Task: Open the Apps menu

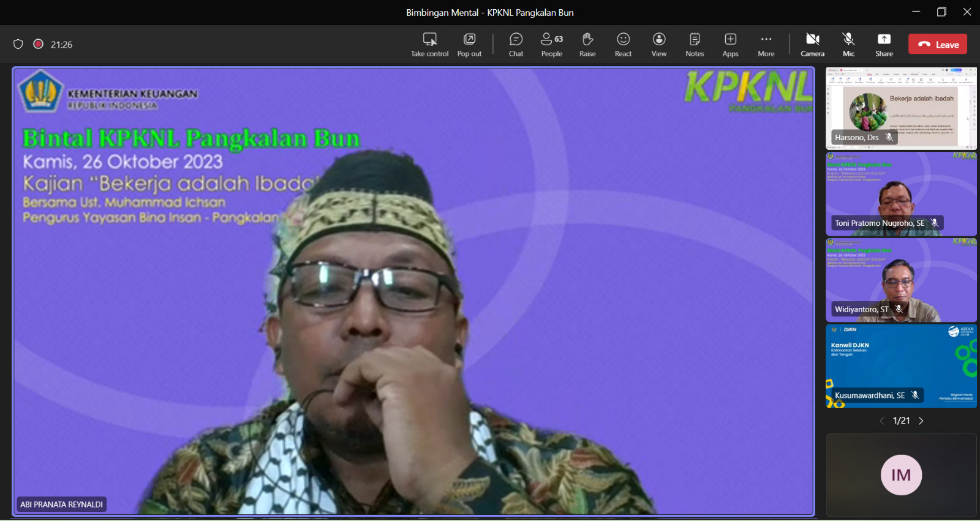Action: click(x=730, y=45)
